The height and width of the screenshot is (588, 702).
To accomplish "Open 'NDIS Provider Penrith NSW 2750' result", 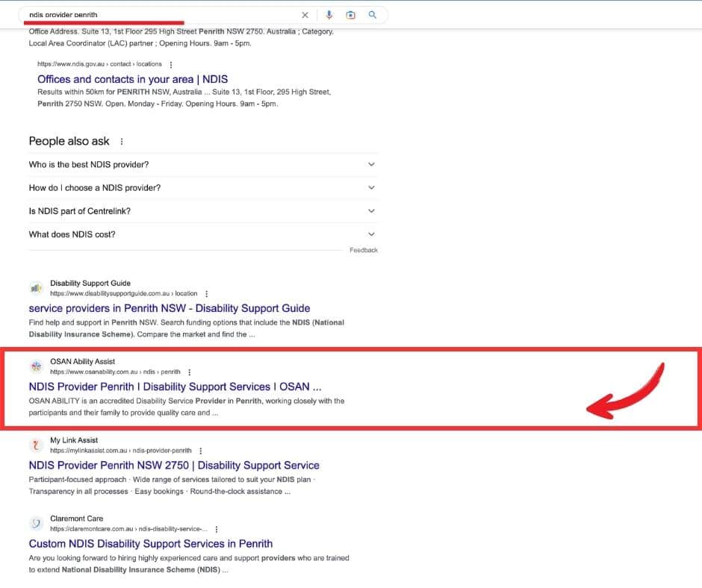I will [173, 465].
